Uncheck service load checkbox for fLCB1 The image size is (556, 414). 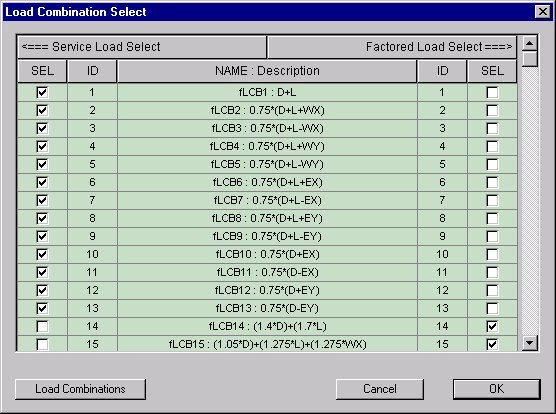[x=42, y=93]
